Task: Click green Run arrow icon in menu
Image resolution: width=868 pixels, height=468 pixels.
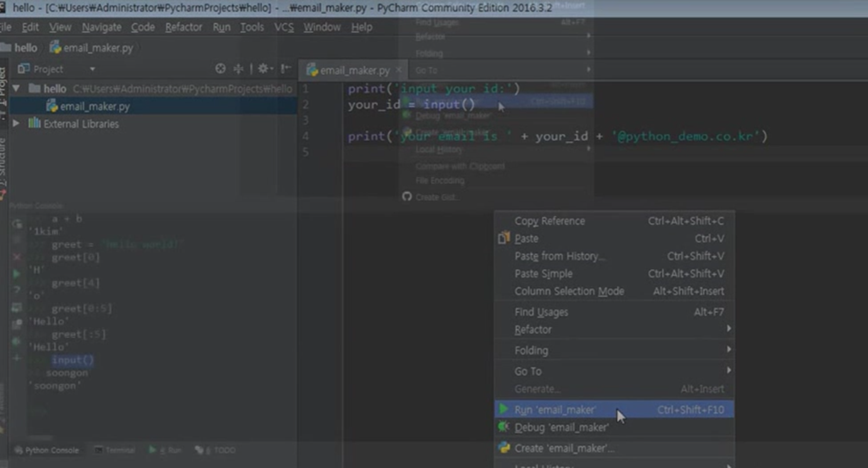Action: 503,409
